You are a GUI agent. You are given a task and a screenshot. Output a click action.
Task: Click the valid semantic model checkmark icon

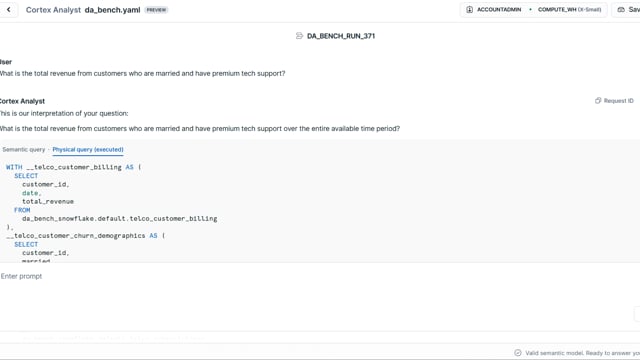pyautogui.click(x=518, y=353)
